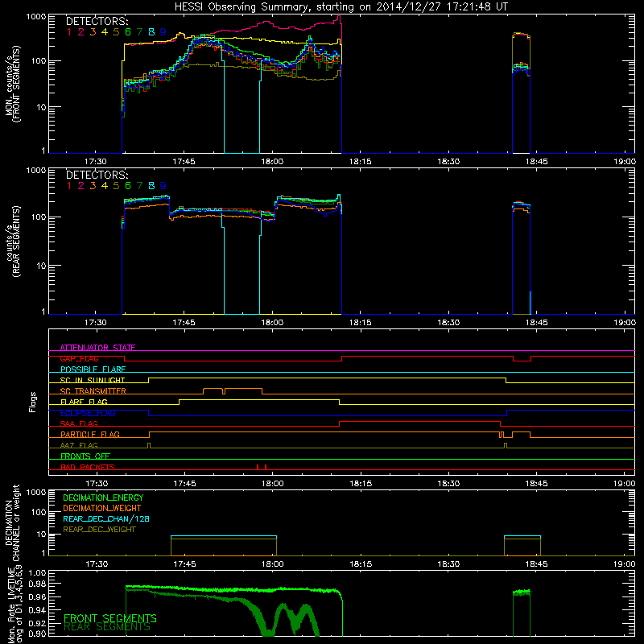This screenshot has height=644, width=644.
Task: Click the 18:45 tick under the rear segments plot
Action: pos(536,323)
